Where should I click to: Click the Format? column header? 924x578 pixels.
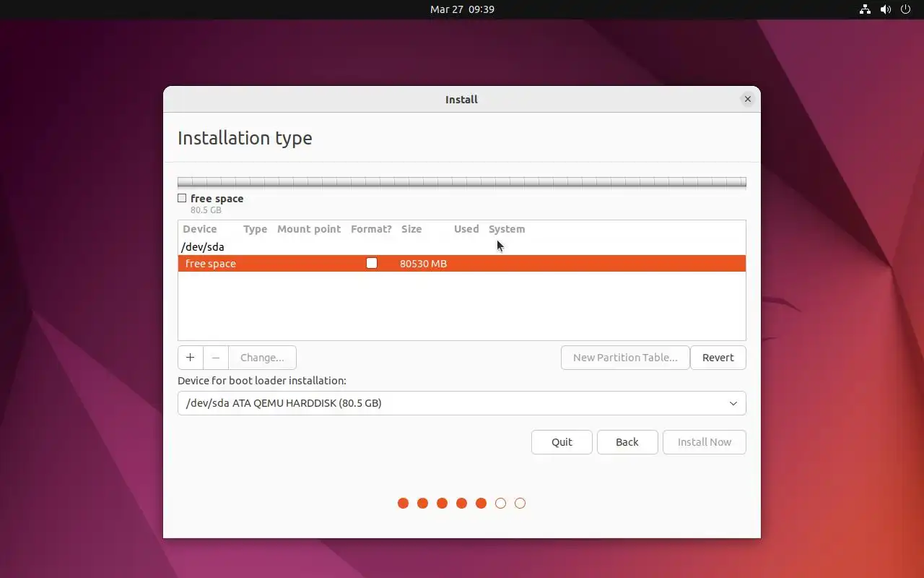[371, 229]
